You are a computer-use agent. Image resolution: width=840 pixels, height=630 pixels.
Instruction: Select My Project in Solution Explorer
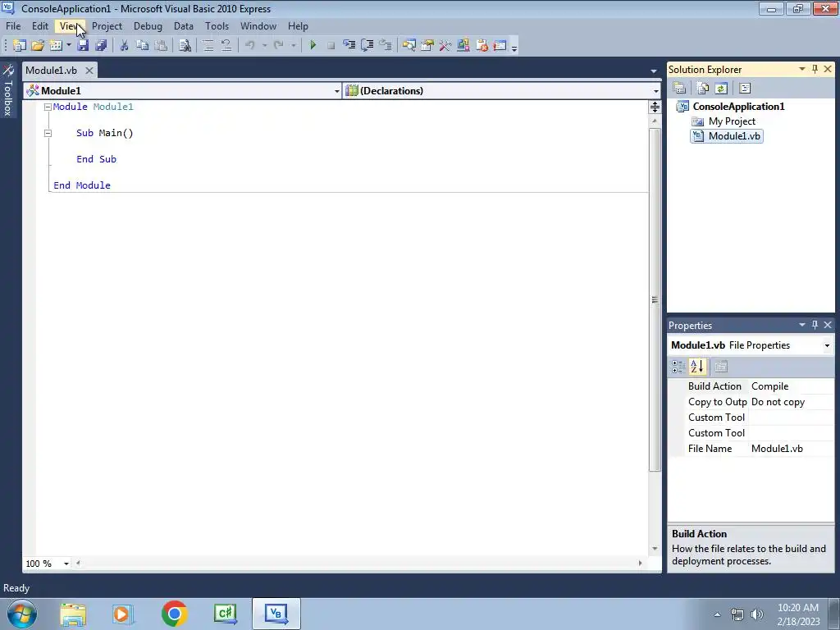click(x=732, y=121)
